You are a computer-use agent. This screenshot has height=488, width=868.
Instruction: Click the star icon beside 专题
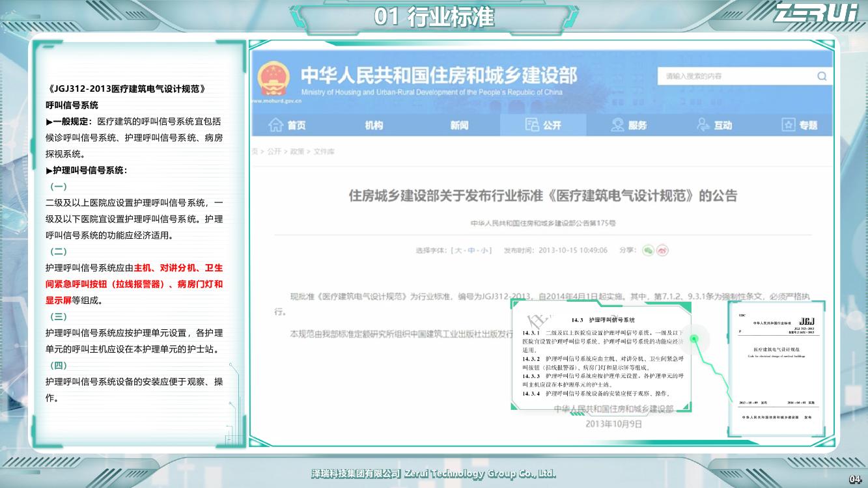[x=788, y=125]
